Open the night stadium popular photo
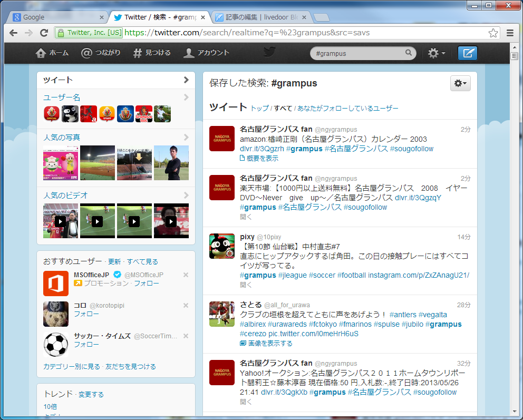This screenshot has width=523, height=420. pyautogui.click(x=98, y=163)
